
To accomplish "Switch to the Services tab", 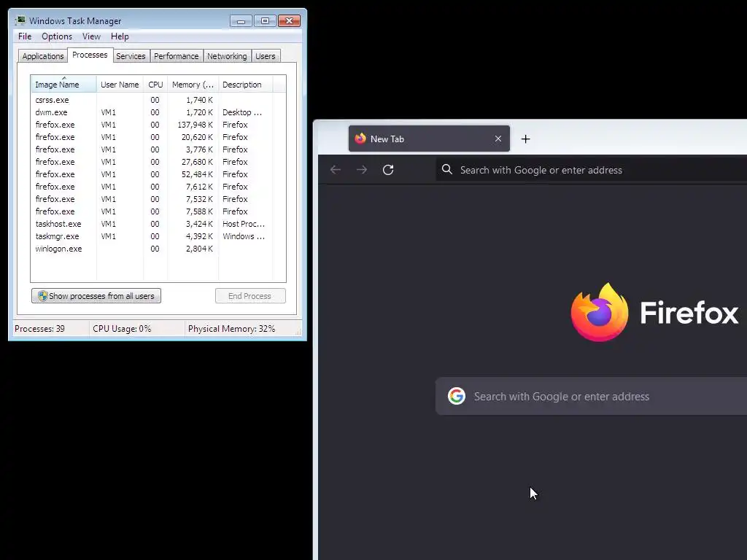I will click(x=131, y=56).
